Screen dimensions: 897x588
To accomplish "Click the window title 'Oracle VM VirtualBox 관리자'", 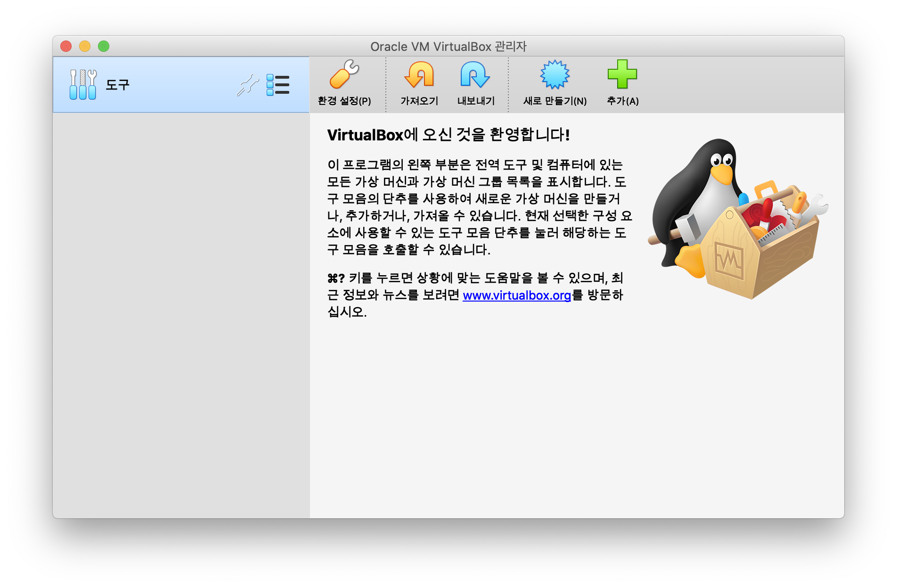I will click(448, 47).
